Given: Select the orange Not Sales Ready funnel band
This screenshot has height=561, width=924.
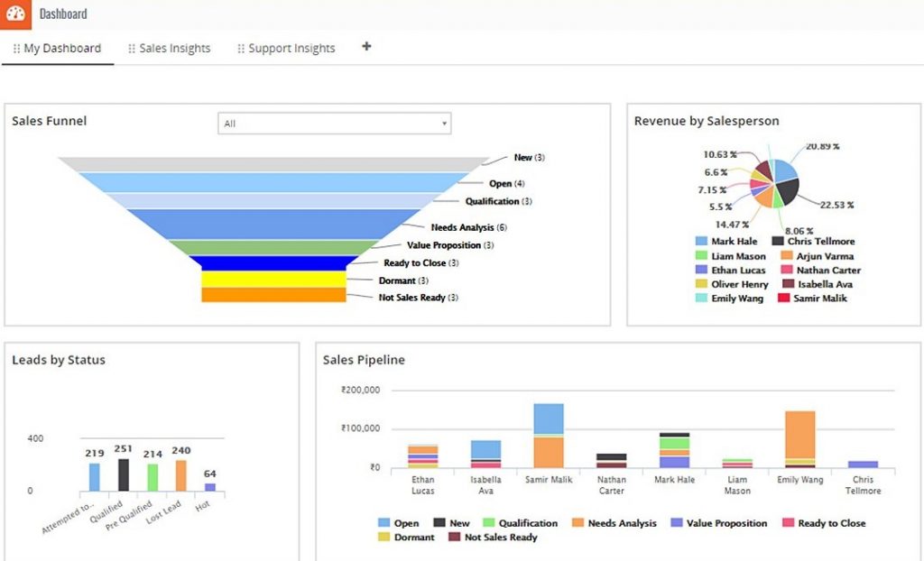Looking at the screenshot, I should coord(273,295).
